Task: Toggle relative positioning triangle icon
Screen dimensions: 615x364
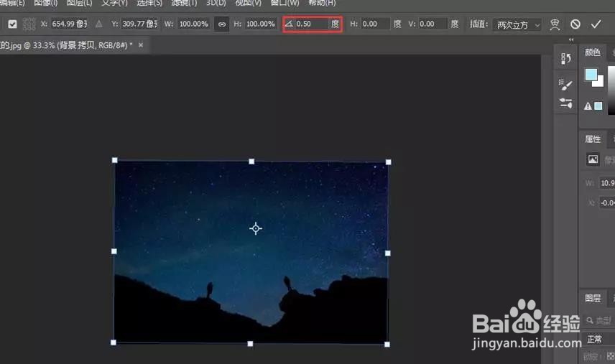Action: tap(99, 24)
